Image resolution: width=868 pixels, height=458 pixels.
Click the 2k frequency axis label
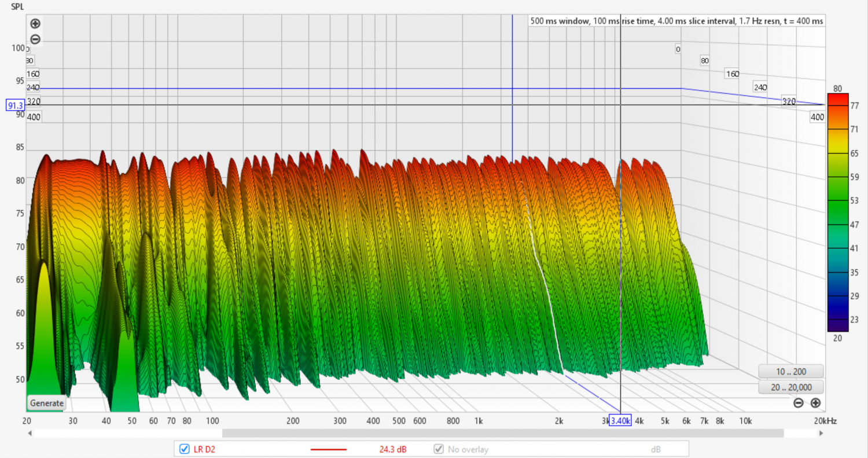tap(558, 420)
